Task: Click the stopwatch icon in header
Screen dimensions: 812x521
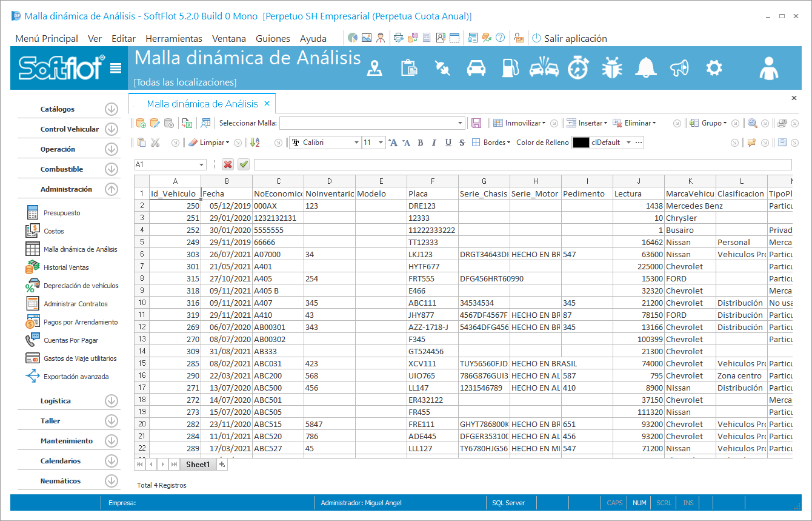Action: 578,67
